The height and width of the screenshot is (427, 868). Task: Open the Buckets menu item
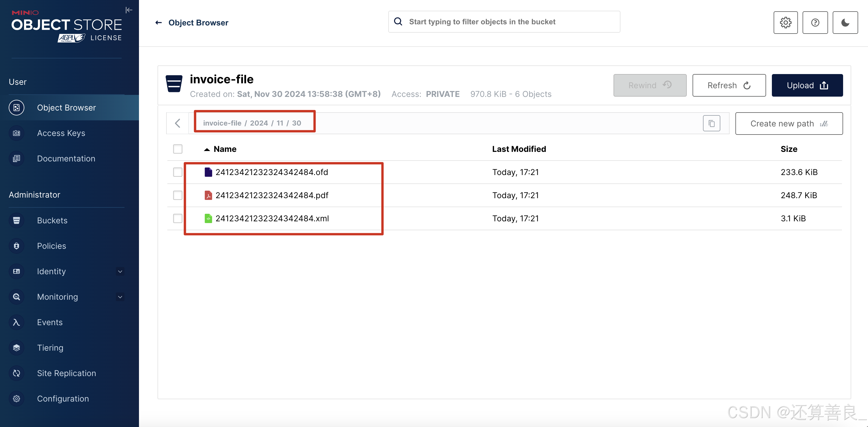coord(52,220)
